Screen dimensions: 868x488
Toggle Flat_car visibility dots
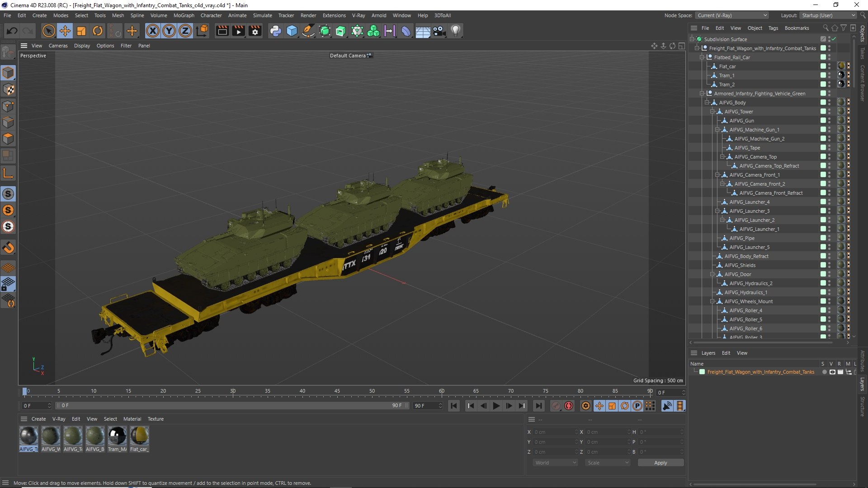tap(829, 66)
